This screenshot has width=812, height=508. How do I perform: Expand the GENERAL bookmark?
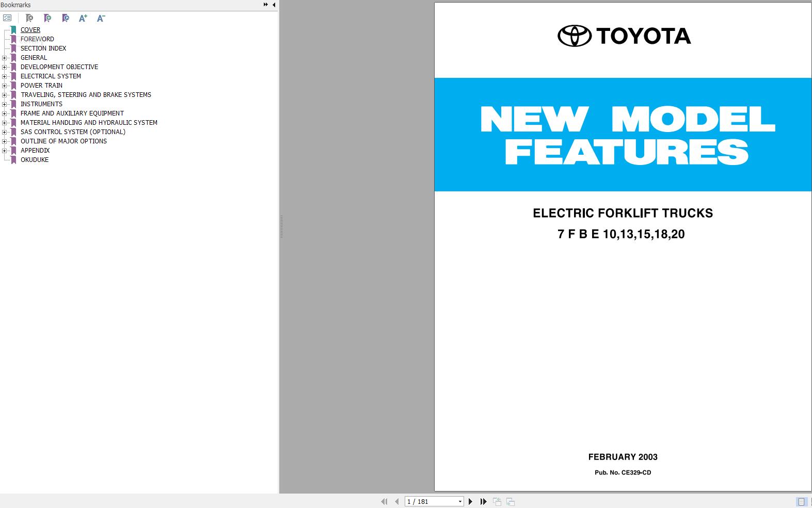tap(5, 58)
